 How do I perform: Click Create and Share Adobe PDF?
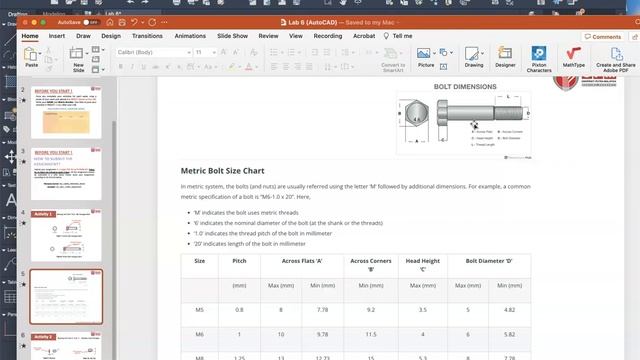(x=616, y=59)
